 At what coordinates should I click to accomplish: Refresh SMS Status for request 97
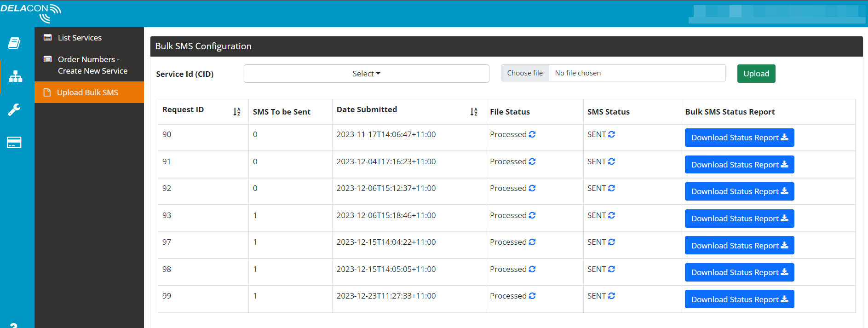click(x=611, y=242)
